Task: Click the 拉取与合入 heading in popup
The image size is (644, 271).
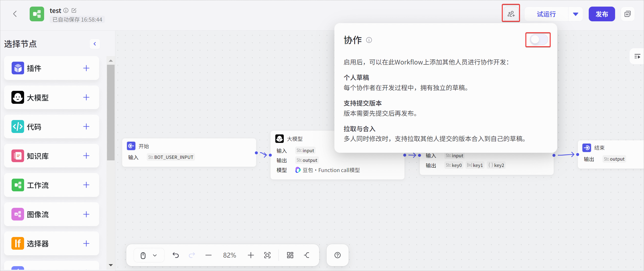Action: [x=360, y=129]
